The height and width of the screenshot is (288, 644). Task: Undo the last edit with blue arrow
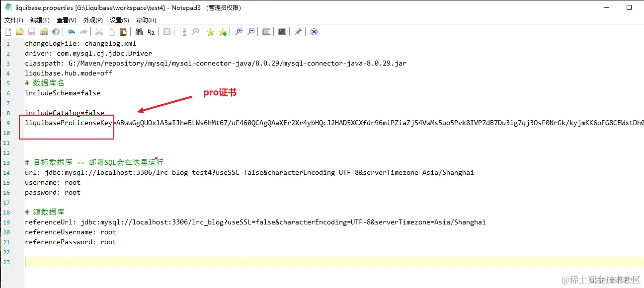72,32
